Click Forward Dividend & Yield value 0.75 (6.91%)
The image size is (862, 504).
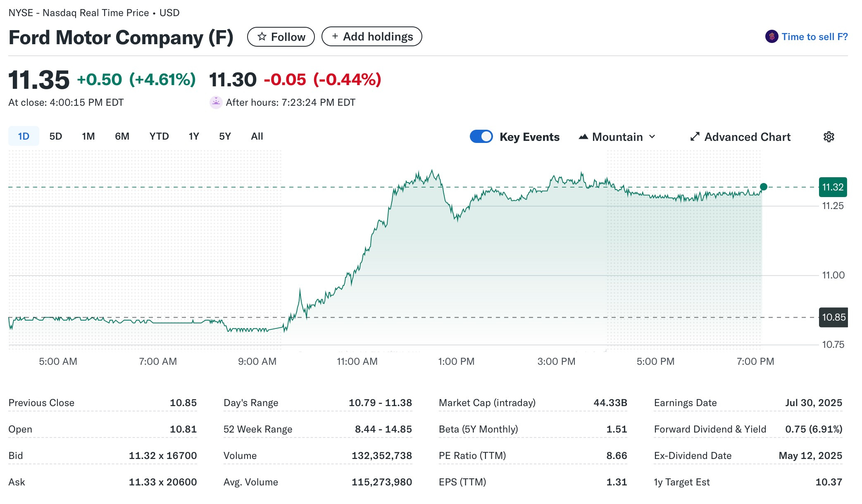pyautogui.click(x=813, y=429)
